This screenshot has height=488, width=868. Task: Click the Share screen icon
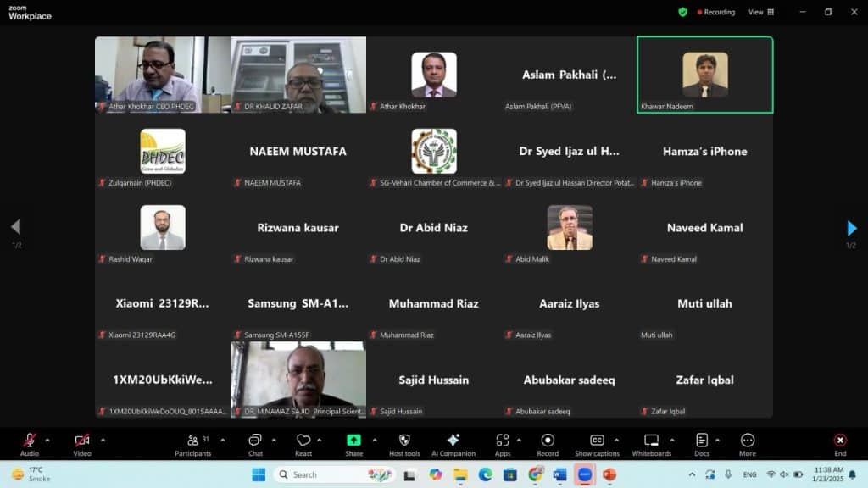click(354, 441)
